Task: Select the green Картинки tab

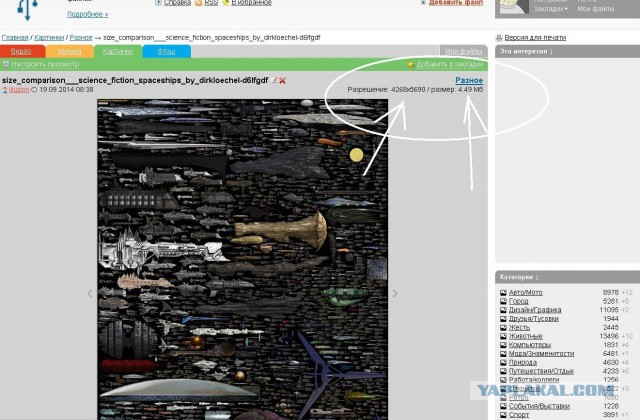Action: pyautogui.click(x=118, y=51)
